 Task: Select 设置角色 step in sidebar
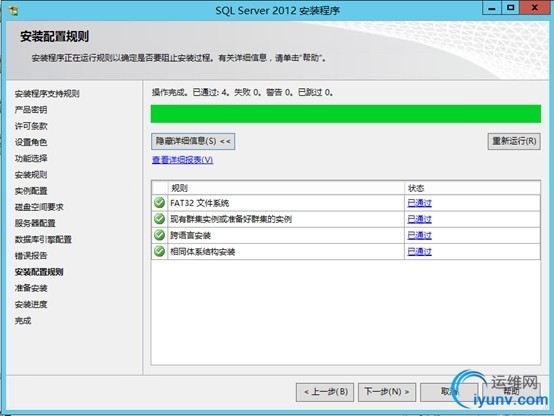tap(31, 142)
